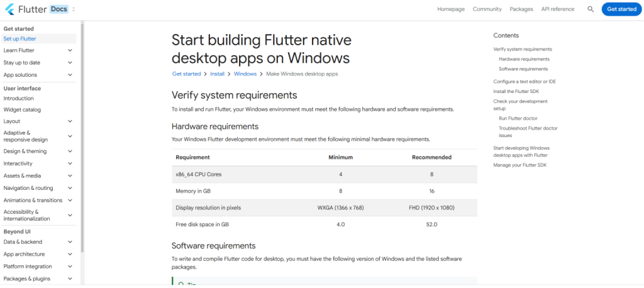The width and height of the screenshot is (644, 288).
Task: Jump to Check your development setup
Action: pos(520,105)
